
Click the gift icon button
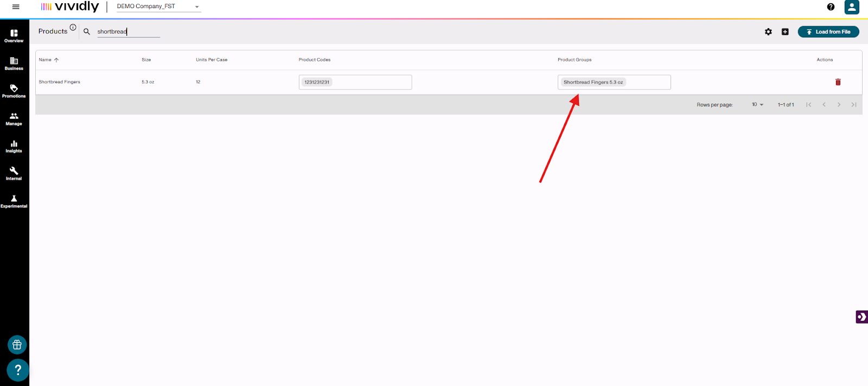tap(17, 345)
